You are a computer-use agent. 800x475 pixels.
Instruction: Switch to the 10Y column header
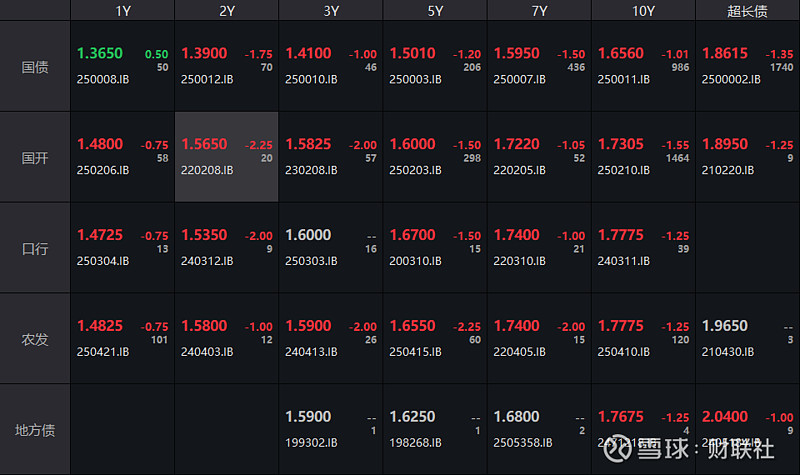tap(644, 10)
